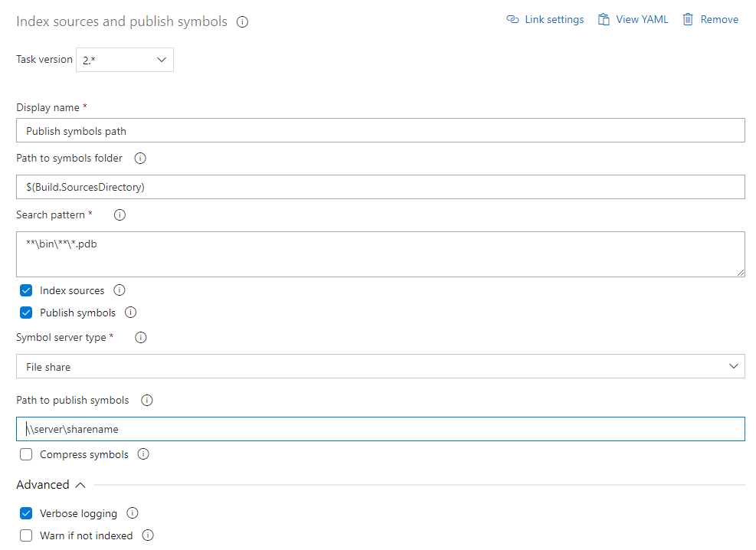The width and height of the screenshot is (756, 550).
Task: Click info icon for Path to symbols folder
Action: [x=140, y=159]
